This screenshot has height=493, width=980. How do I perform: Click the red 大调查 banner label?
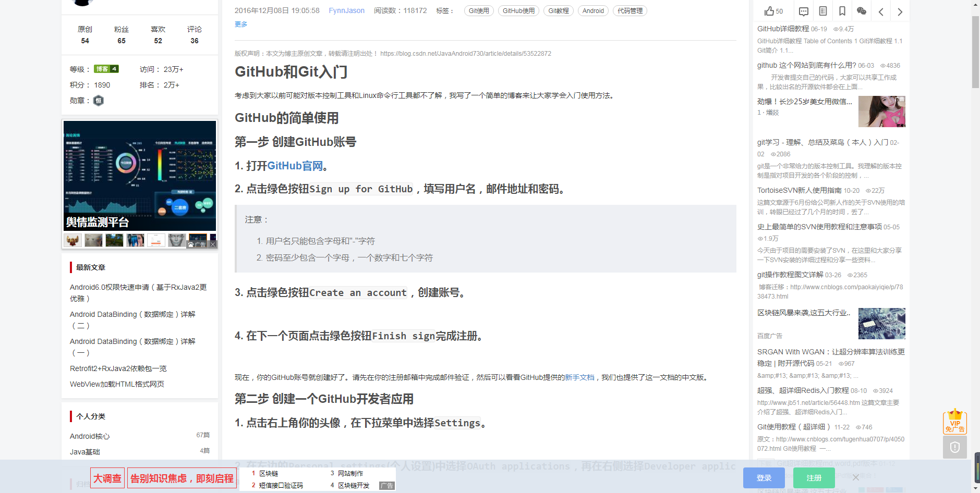point(107,478)
